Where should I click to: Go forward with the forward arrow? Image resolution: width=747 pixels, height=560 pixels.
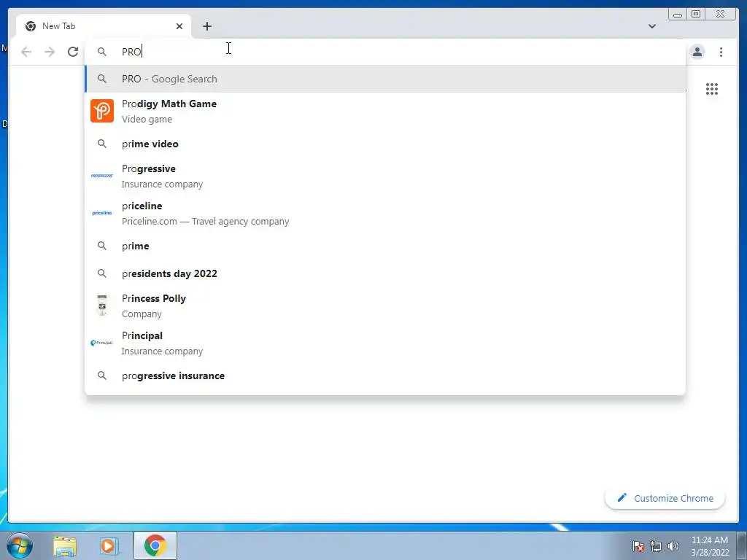pyautogui.click(x=50, y=52)
